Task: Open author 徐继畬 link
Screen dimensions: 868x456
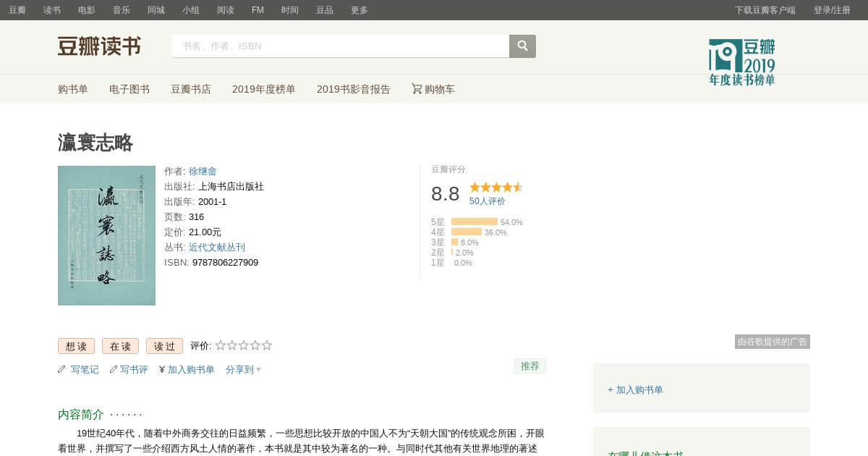Action: (x=203, y=172)
